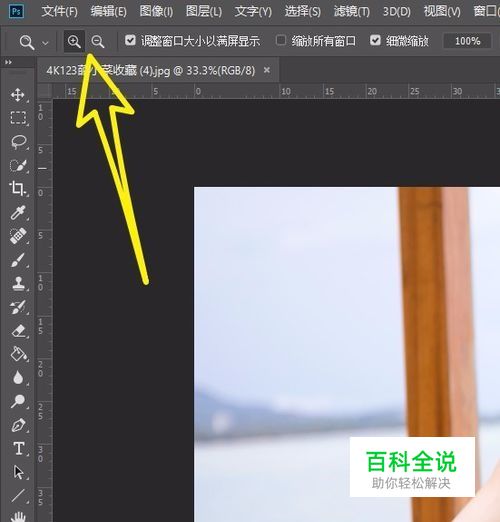This screenshot has height=522, width=500.
Task: Open the 视图(V) menu
Action: 442,12
